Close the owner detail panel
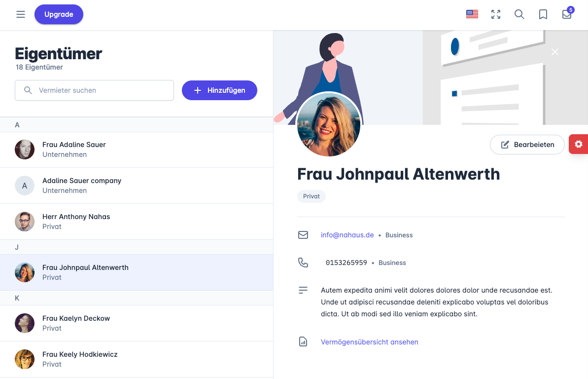 click(x=555, y=52)
